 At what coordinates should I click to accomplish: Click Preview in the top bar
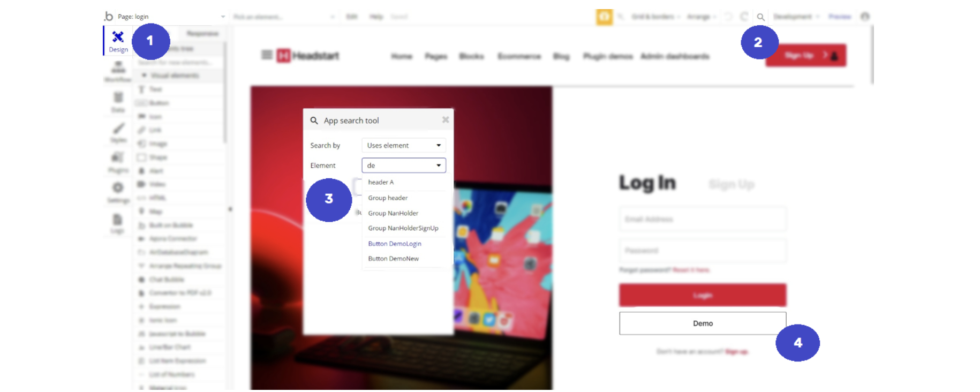tap(839, 17)
